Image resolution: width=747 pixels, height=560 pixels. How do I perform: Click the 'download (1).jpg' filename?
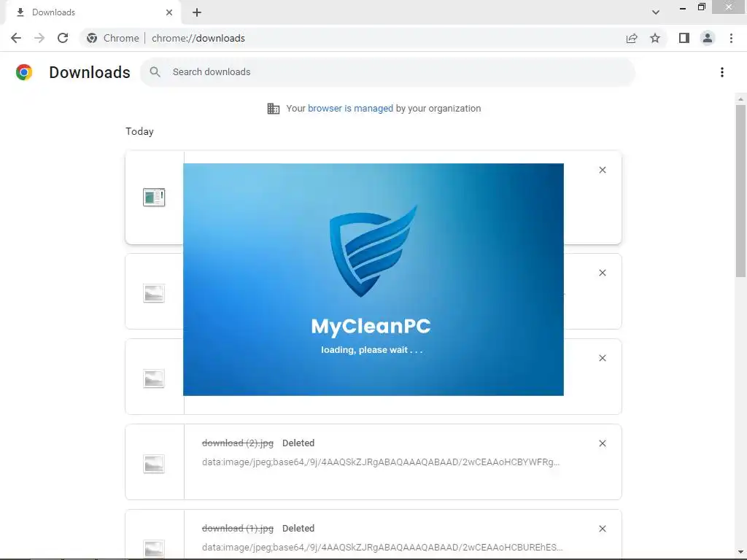[x=238, y=528]
